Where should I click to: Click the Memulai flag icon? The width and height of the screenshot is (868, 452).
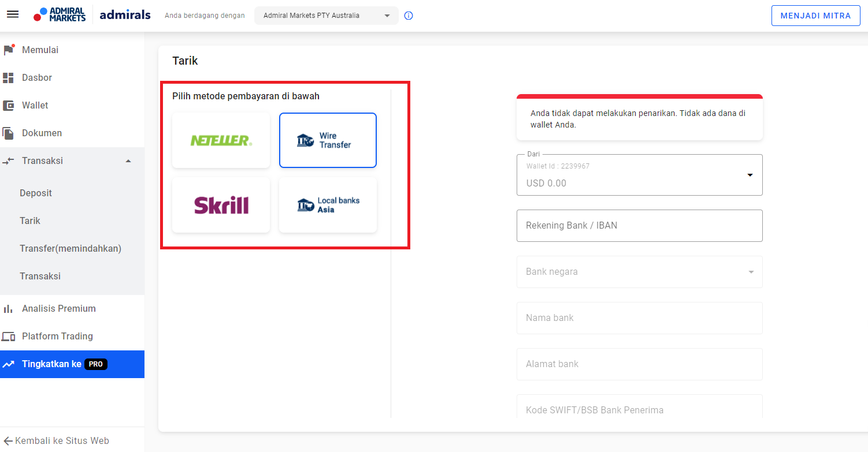(x=8, y=50)
